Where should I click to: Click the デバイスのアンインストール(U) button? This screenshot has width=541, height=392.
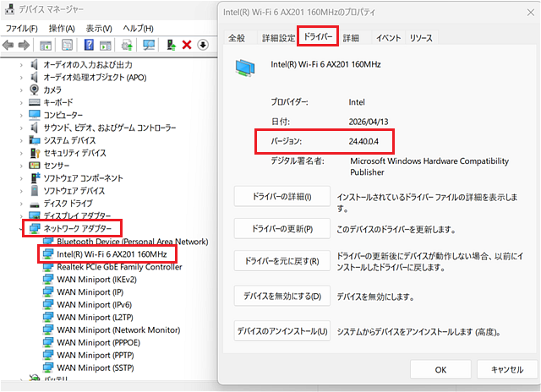(x=282, y=331)
